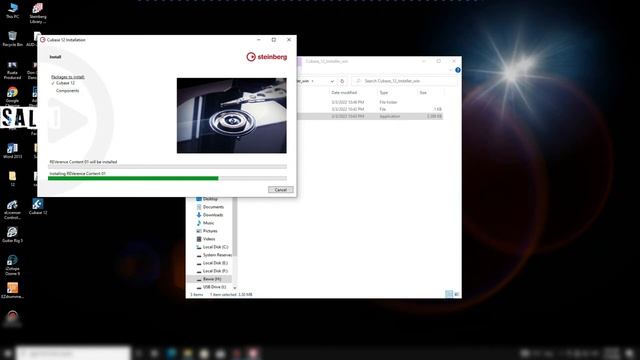640x360 pixels.
Task: Click the Search Cubase_12_Installer_win field
Action: coord(404,81)
